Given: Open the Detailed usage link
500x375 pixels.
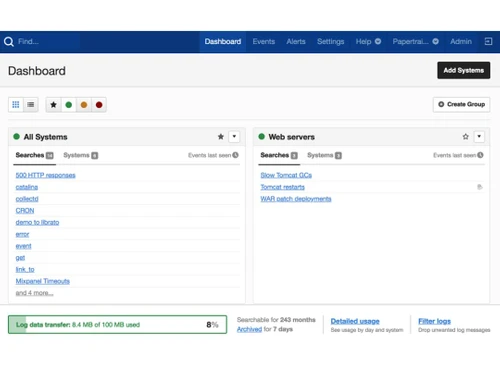Looking at the screenshot, I should [355, 321].
